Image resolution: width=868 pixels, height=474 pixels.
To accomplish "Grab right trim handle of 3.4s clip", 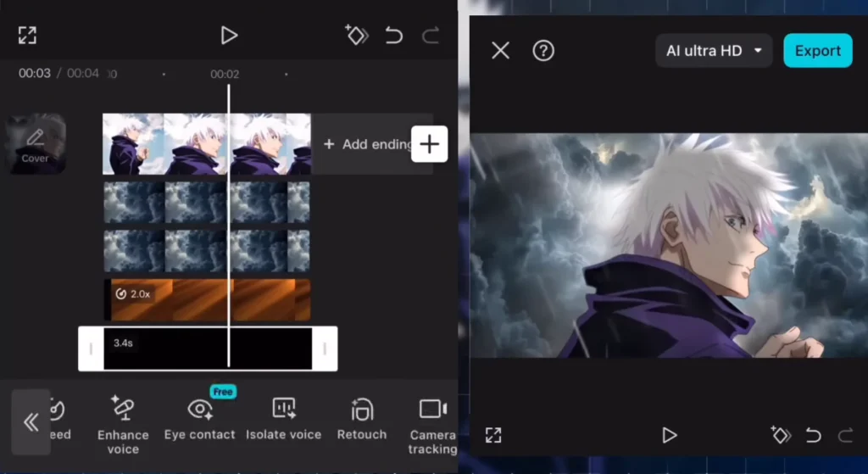I will point(325,349).
